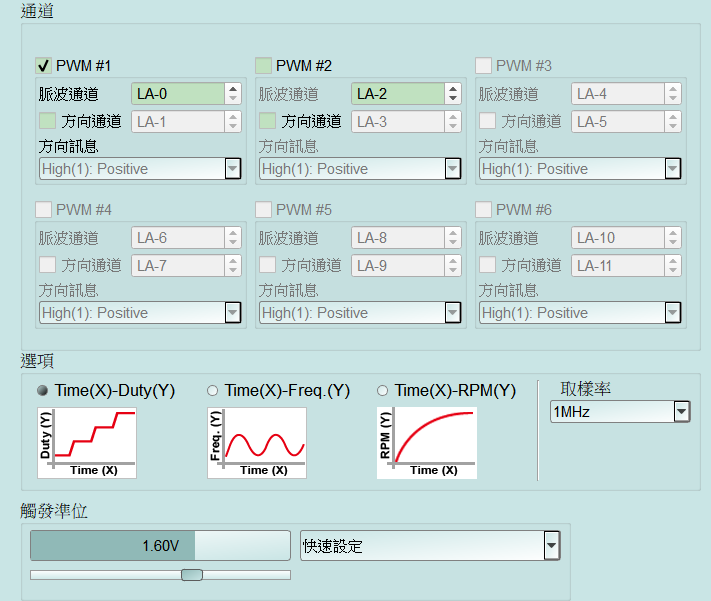Open PWM #5 方向訊息 High(1): Positive dropdown
The image size is (711, 601).
(x=360, y=313)
